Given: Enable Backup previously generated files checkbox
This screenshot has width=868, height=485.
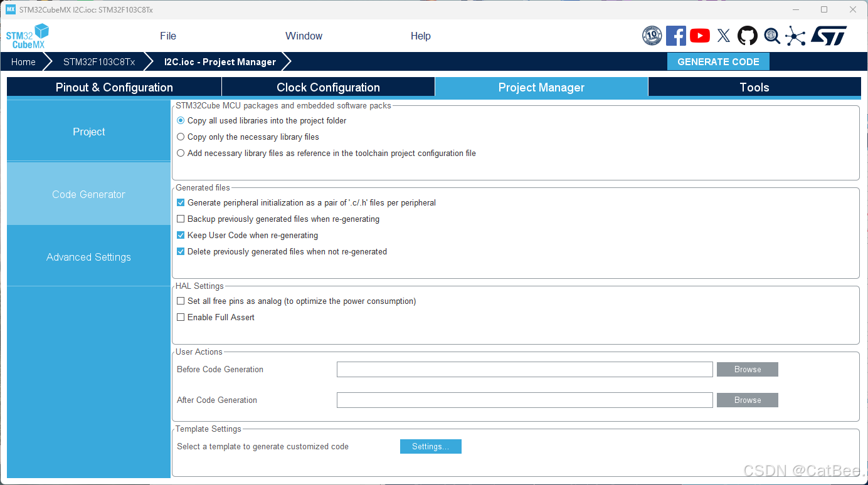Looking at the screenshot, I should 181,219.
